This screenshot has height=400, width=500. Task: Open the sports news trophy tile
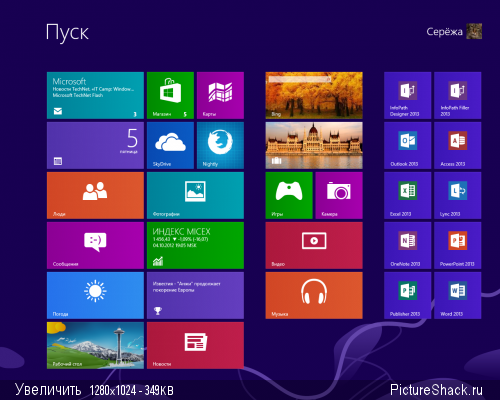tap(195, 295)
